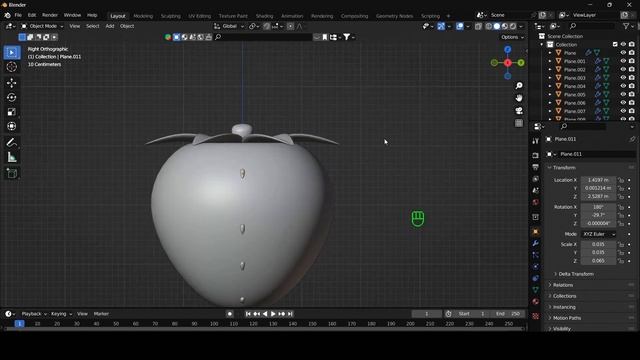This screenshot has height=360, width=640.
Task: Click the Location X value field
Action: click(598, 180)
